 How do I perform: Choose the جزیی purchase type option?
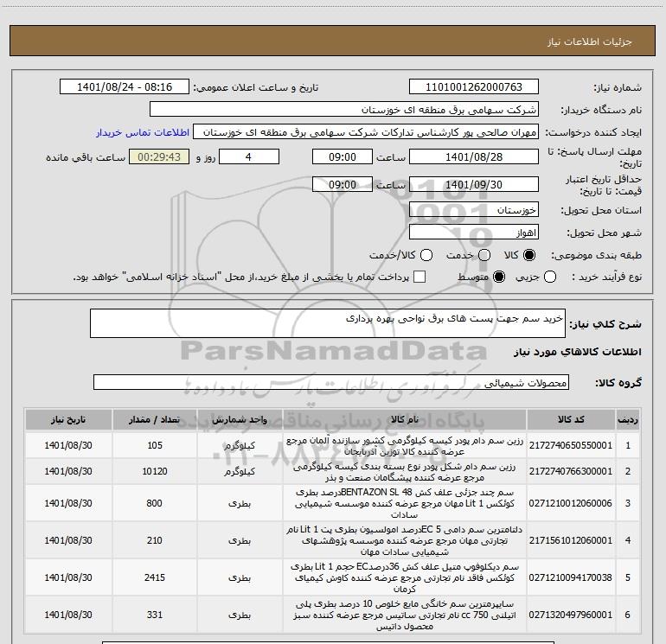549,277
